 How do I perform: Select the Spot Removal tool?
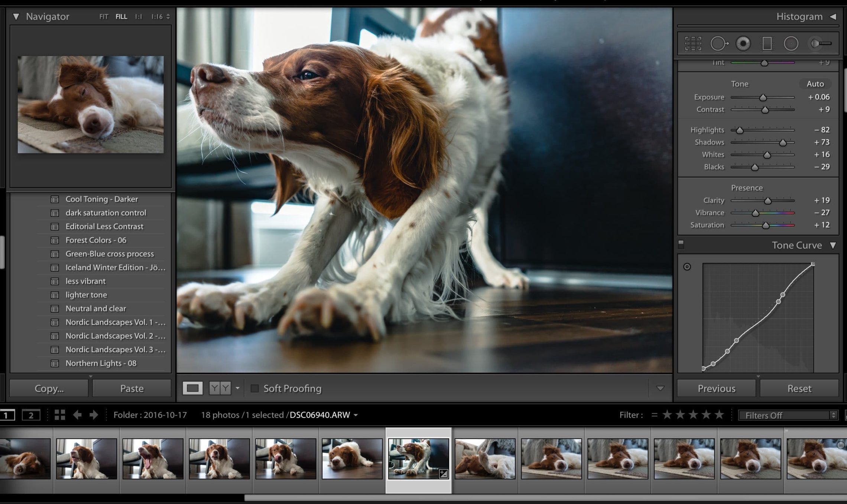(719, 43)
